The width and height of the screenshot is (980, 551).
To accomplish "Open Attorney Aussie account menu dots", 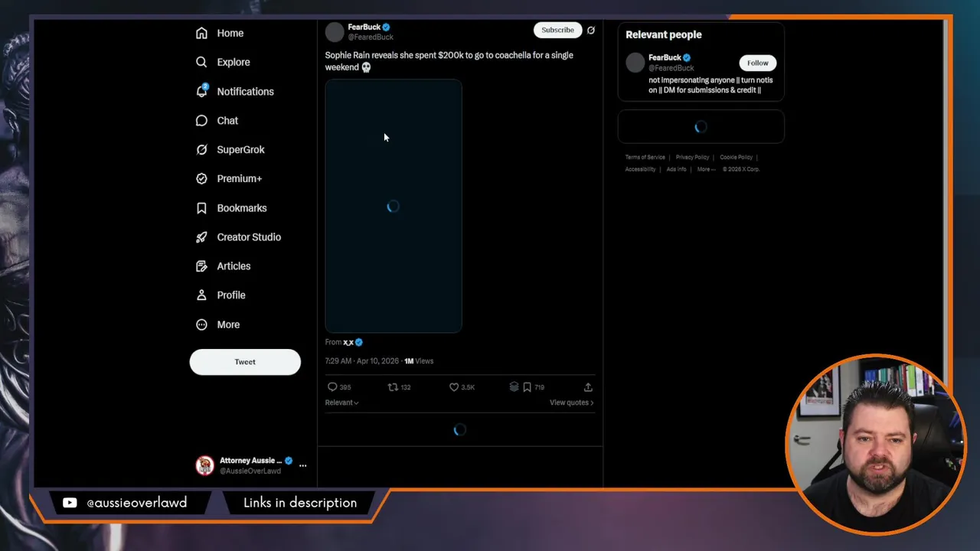I will pos(302,465).
